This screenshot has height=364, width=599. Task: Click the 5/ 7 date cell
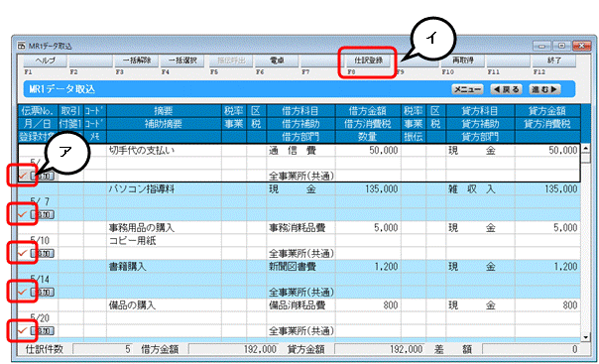(x=38, y=201)
